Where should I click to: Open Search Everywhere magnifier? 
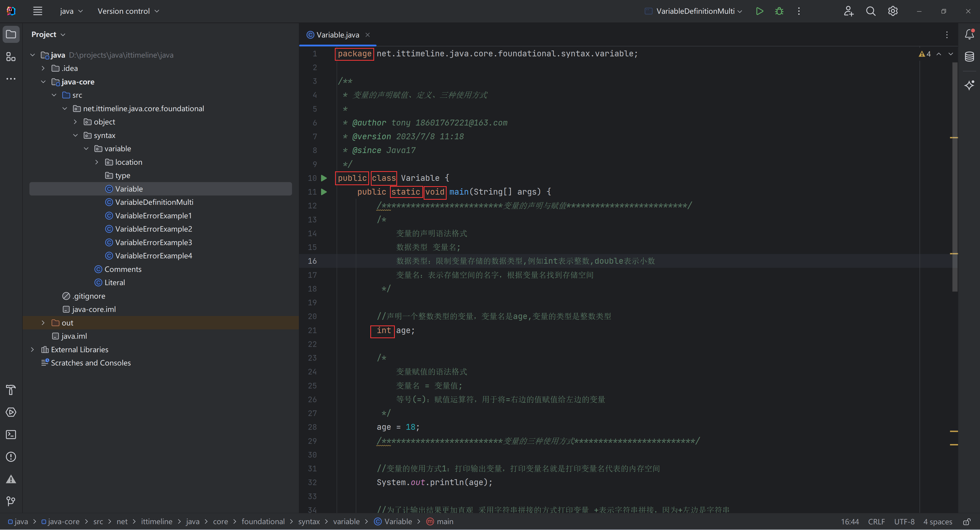(871, 11)
